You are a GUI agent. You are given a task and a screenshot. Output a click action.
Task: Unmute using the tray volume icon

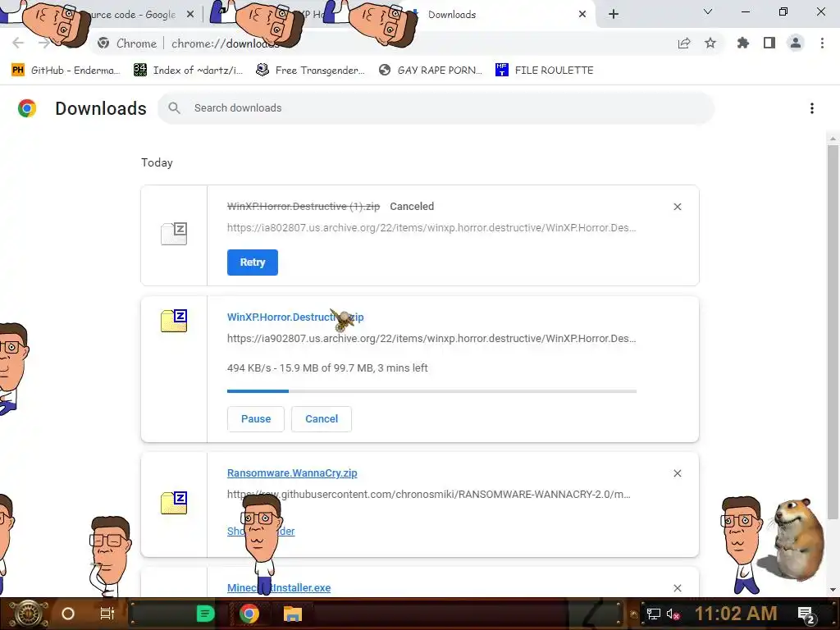pos(673,614)
